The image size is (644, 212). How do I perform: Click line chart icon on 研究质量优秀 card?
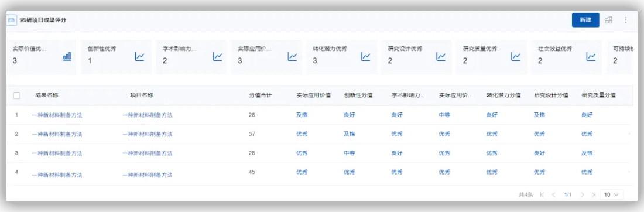click(516, 57)
